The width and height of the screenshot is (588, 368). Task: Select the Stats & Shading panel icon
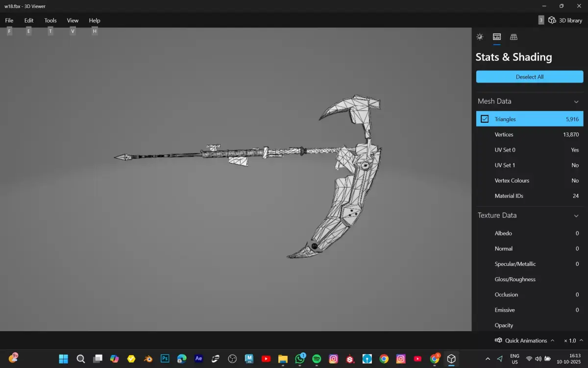point(496,37)
